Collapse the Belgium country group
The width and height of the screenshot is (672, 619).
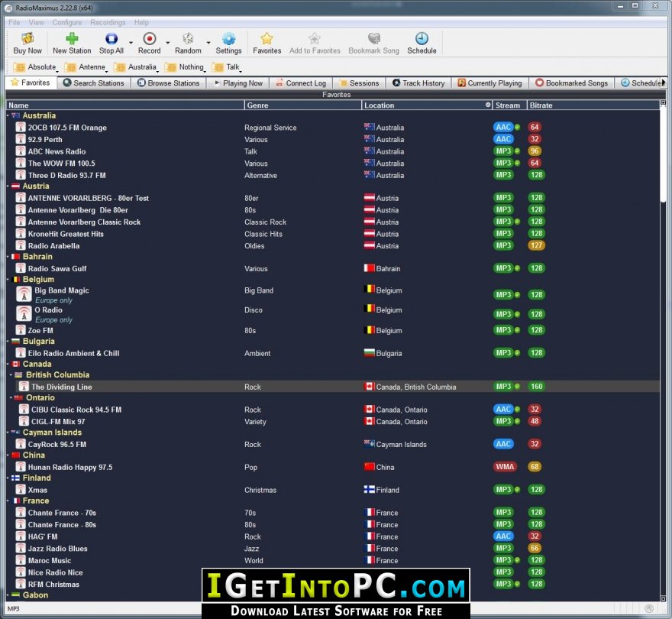click(x=8, y=279)
